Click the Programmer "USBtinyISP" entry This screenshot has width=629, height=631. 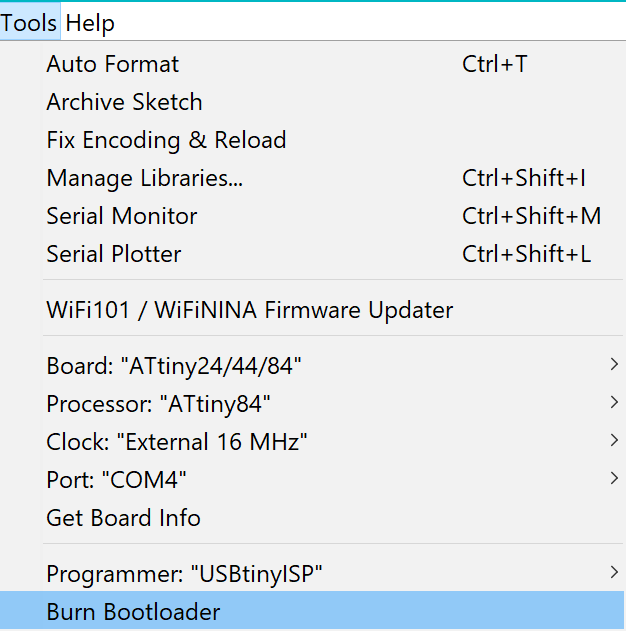(185, 575)
